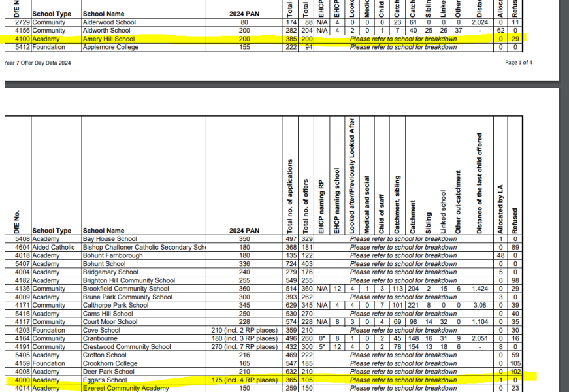Click refused value 102 for Deer Park School
Image resolution: width=569 pixels, height=392 pixels.
coord(515,372)
